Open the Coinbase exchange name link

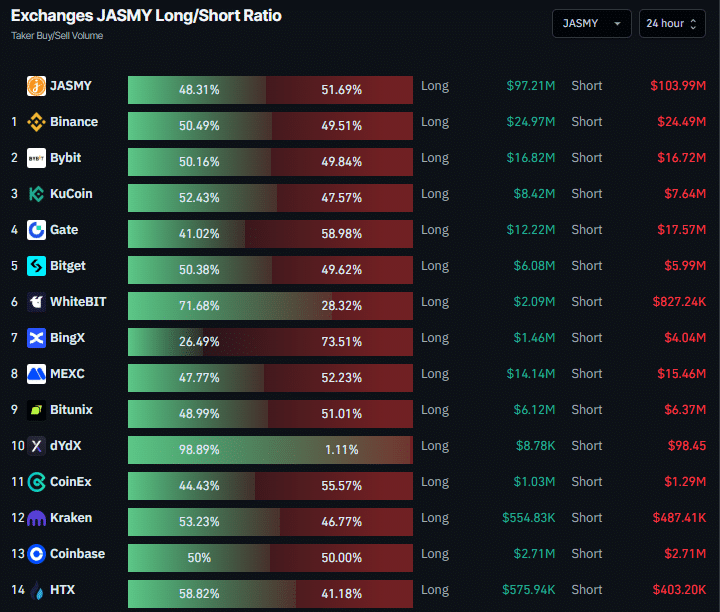tap(77, 554)
